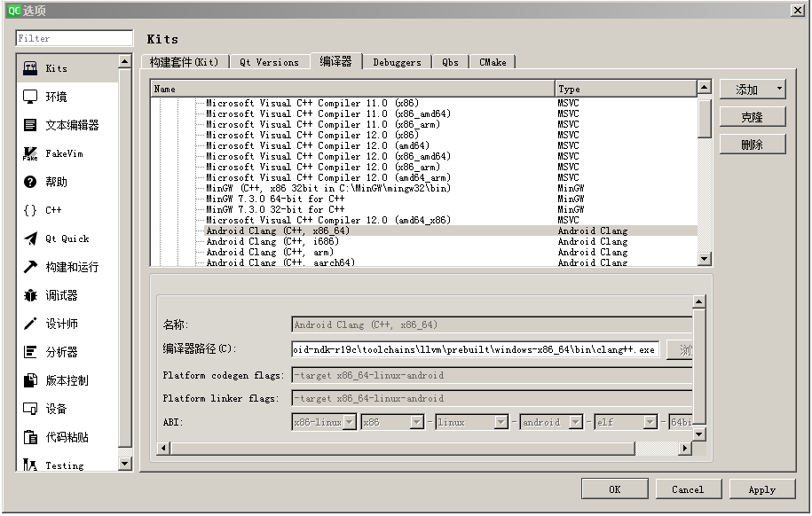Choose the FakeVim icon
812x516 pixels.
30,153
